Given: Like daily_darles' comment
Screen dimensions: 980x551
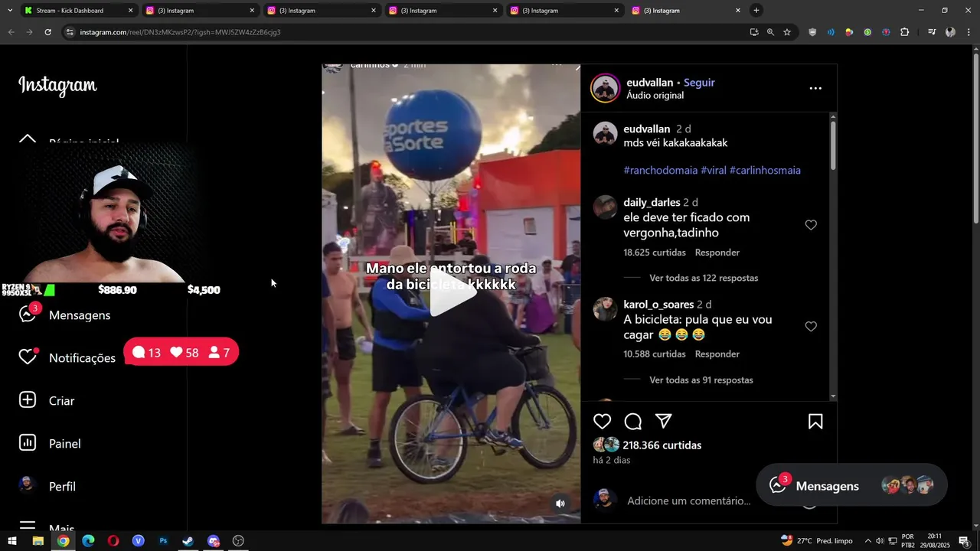Looking at the screenshot, I should click(x=811, y=225).
